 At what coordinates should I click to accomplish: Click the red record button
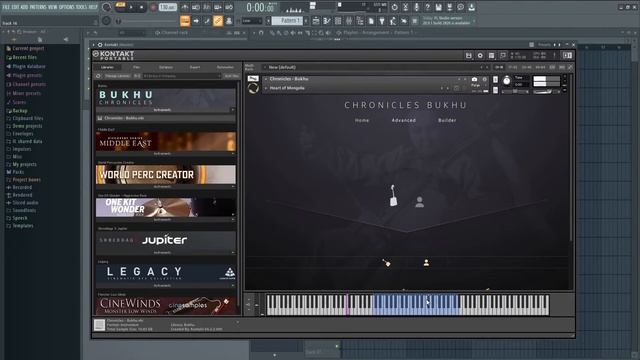(x=153, y=7)
